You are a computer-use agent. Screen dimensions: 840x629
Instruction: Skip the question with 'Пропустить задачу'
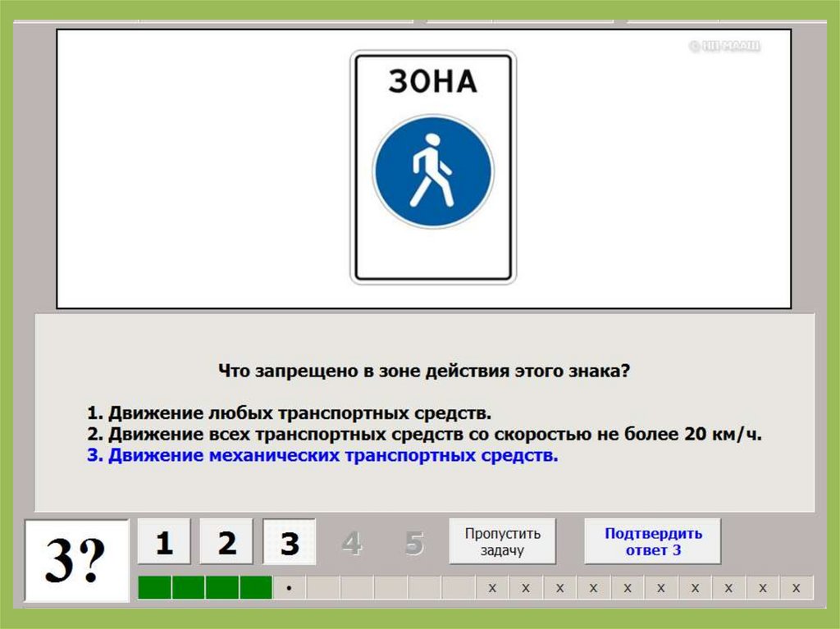pos(502,541)
